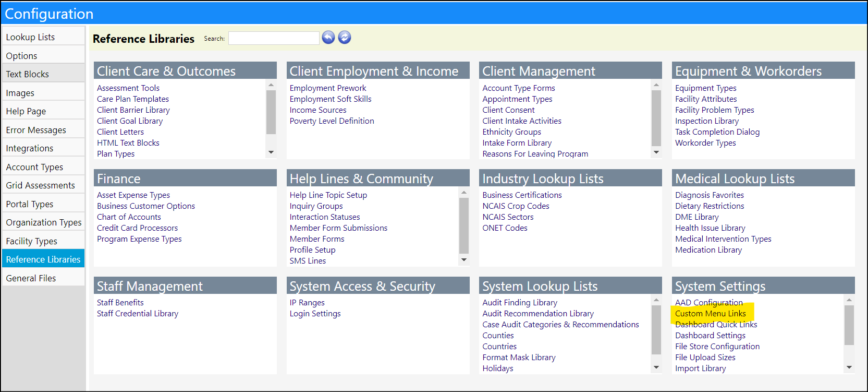The image size is (868, 392).
Task: Open Integrations in the sidebar
Action: [43, 148]
